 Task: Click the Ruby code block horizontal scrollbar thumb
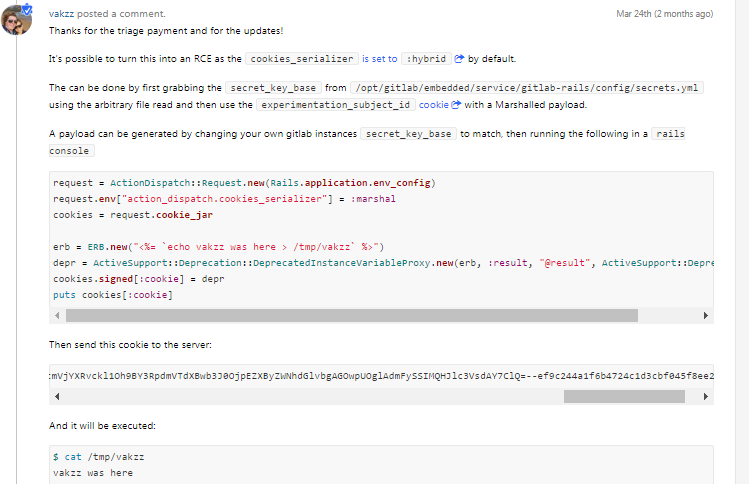coord(352,315)
